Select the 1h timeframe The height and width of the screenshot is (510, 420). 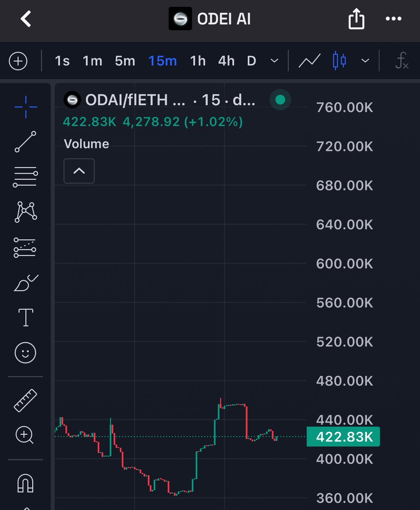pos(197,61)
